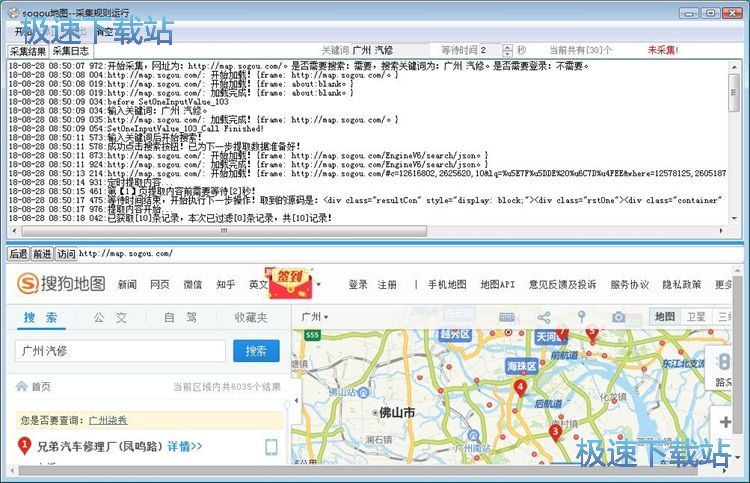
Task: Open the 地图API link
Action: pos(498,285)
